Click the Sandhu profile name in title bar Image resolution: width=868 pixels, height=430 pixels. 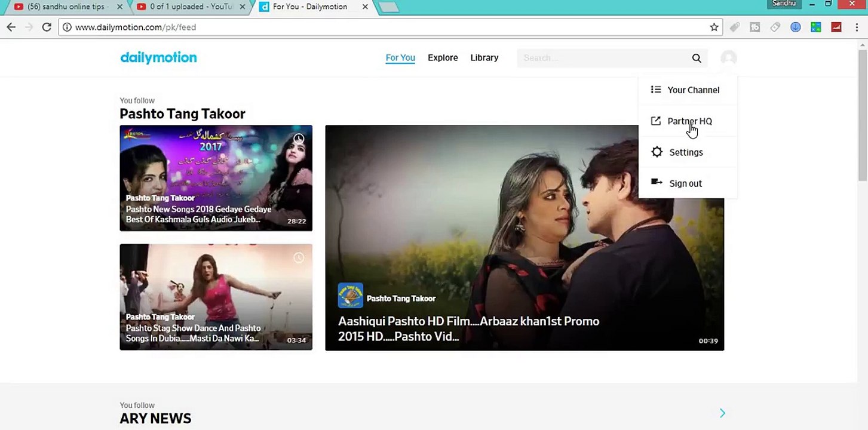click(x=784, y=4)
